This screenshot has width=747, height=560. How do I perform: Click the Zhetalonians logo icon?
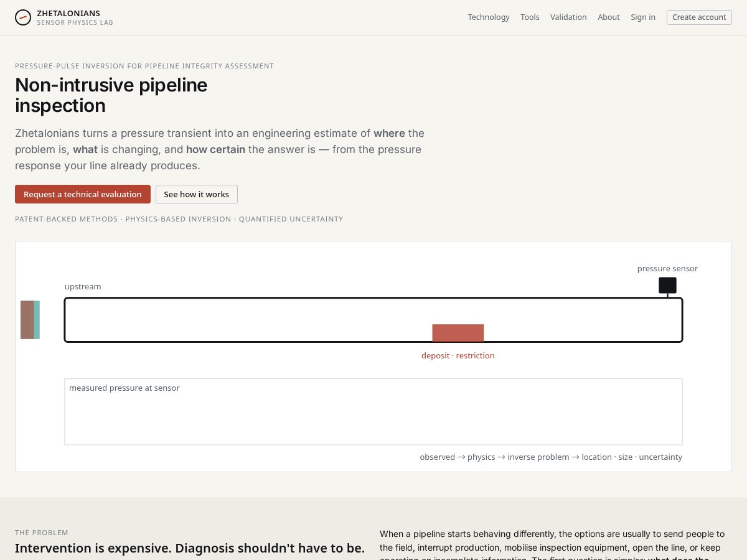pyautogui.click(x=23, y=17)
